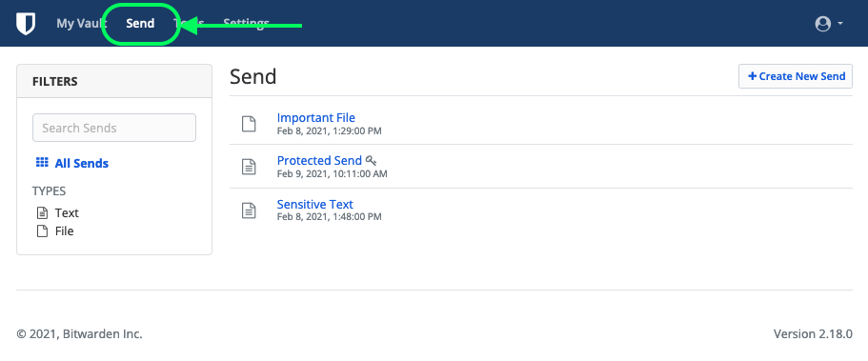Click the file icon beside Important File
Image resolution: width=868 pixels, height=361 pixels.
(249, 124)
